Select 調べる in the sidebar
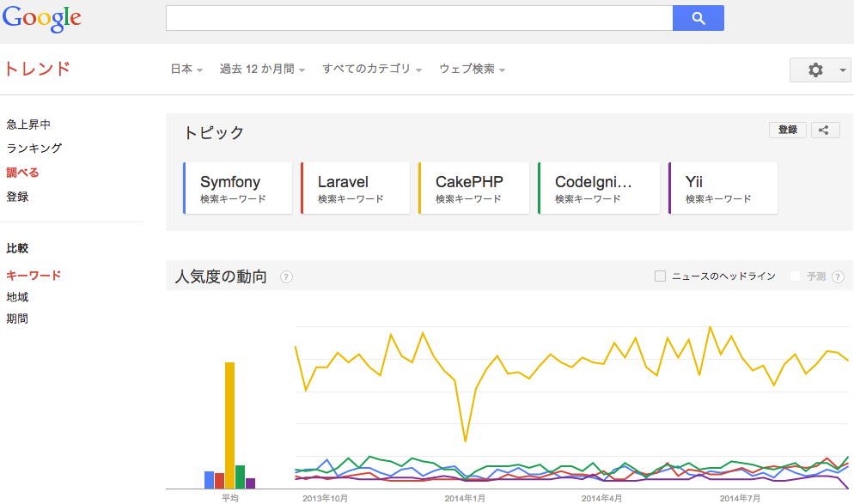This screenshot has width=854, height=504. click(x=22, y=173)
